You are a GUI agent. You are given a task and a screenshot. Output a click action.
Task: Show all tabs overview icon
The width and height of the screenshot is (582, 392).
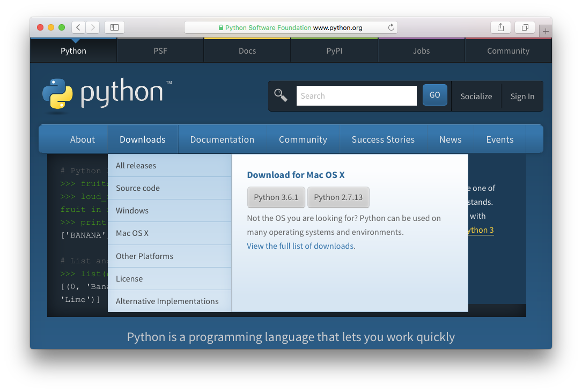[x=525, y=27]
